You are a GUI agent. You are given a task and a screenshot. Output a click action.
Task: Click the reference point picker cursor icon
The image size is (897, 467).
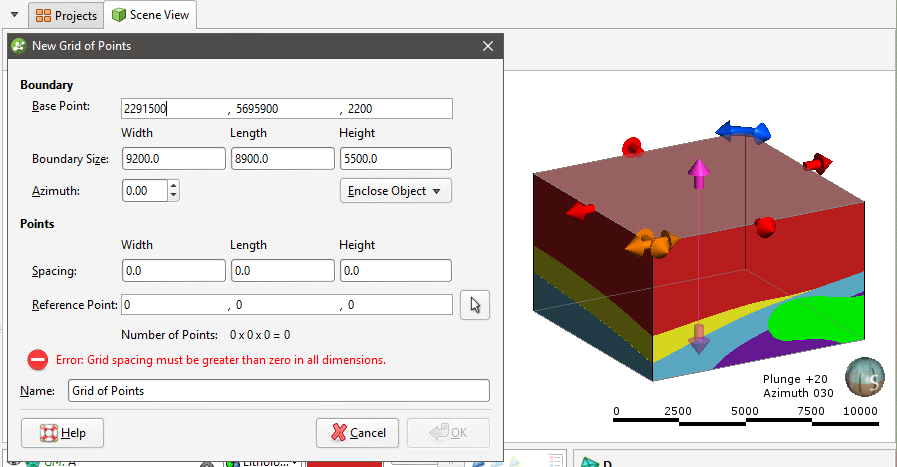point(474,305)
